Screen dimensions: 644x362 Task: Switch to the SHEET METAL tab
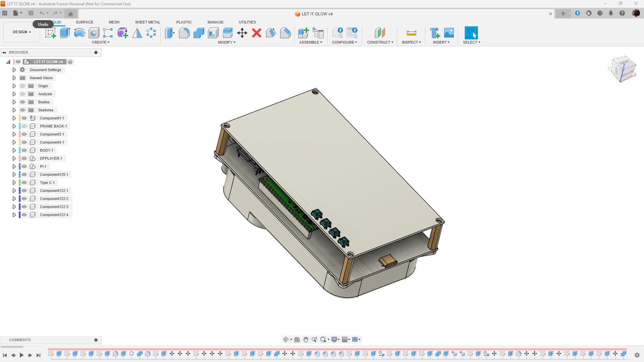[147, 22]
